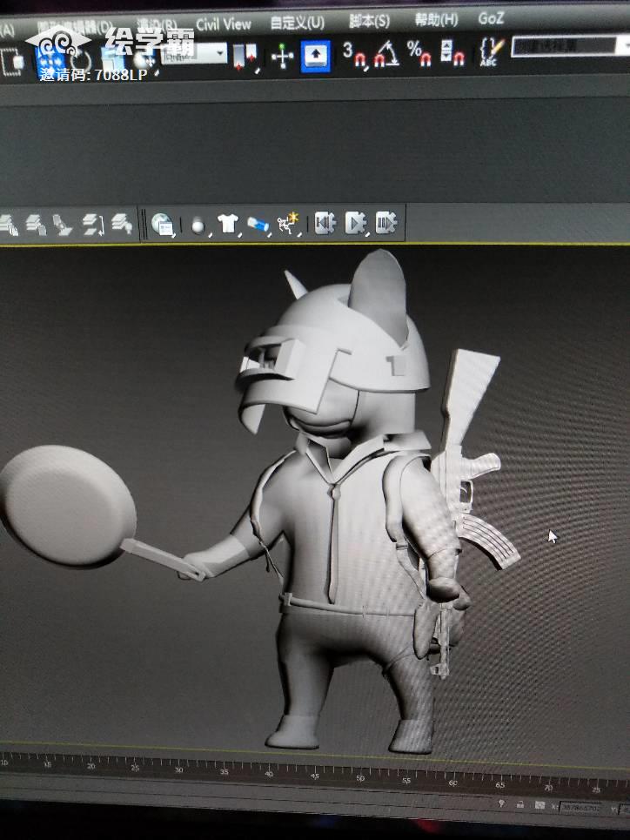Click the step-forward gear icon
Image resolution: width=630 pixels, height=840 pixels.
tap(386, 222)
